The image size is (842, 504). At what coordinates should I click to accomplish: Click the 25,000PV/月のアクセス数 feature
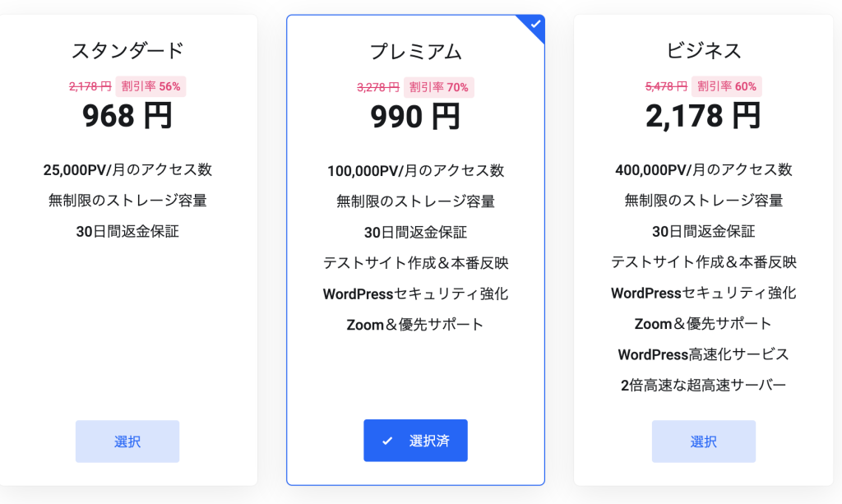pos(127,170)
